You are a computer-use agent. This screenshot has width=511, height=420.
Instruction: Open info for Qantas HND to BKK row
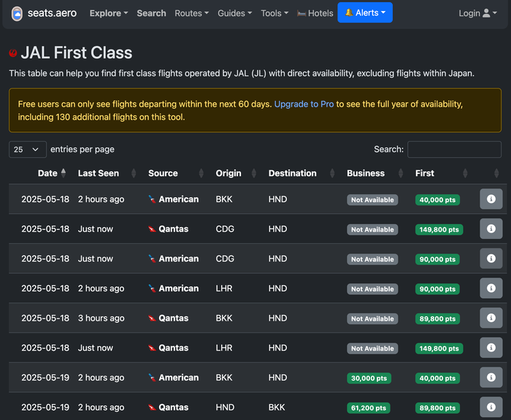491,407
